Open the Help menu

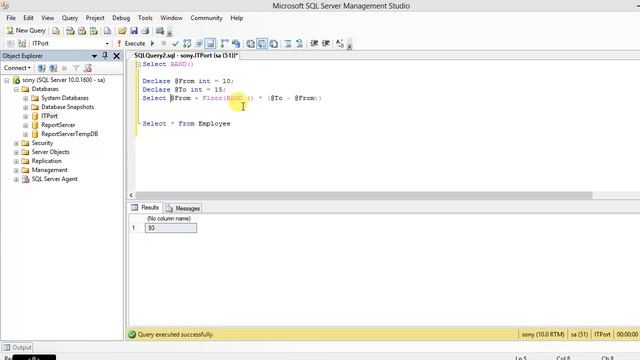(x=236, y=18)
